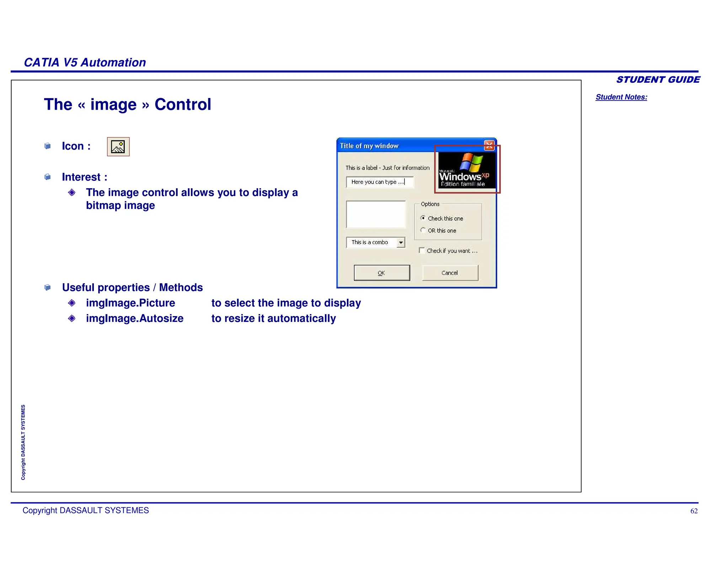Click the 'CATIA V5 Automation' header text
Viewport: 728px width, 562px height.
[x=85, y=63]
